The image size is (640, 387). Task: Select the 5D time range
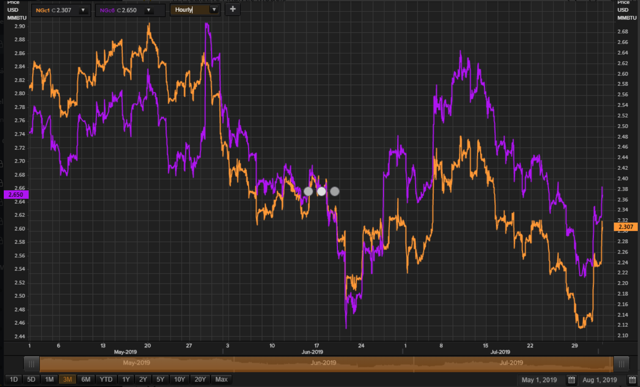click(31, 380)
